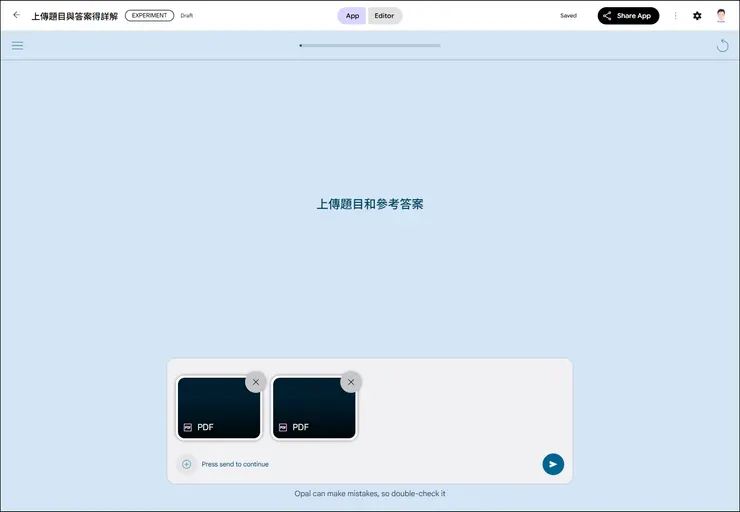
Task: Open the second PDF thumbnail
Action: click(314, 408)
